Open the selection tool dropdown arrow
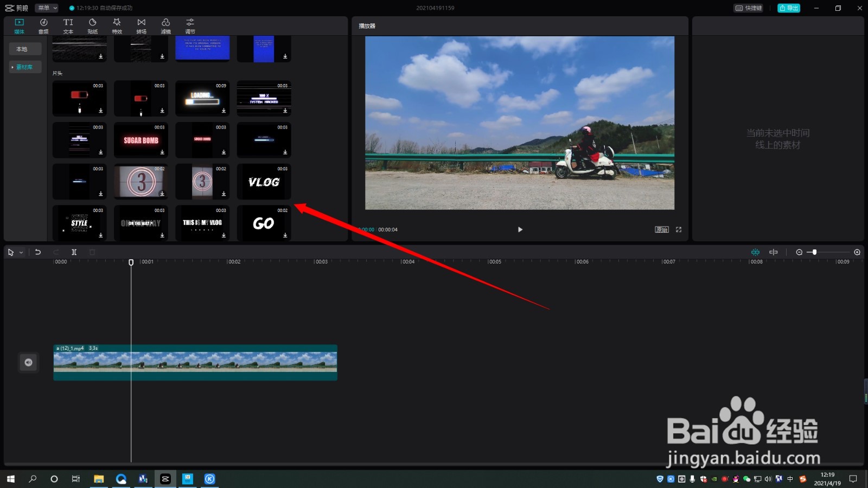The image size is (868, 488). (x=21, y=252)
